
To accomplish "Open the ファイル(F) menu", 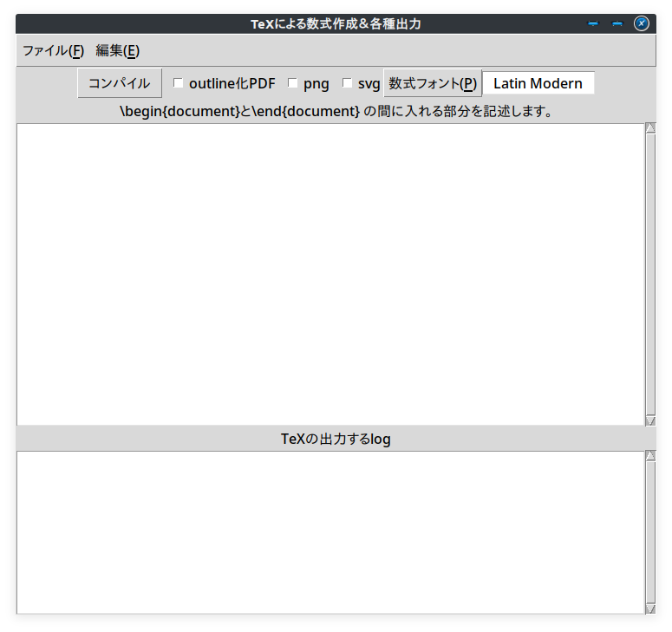I will coord(53,50).
